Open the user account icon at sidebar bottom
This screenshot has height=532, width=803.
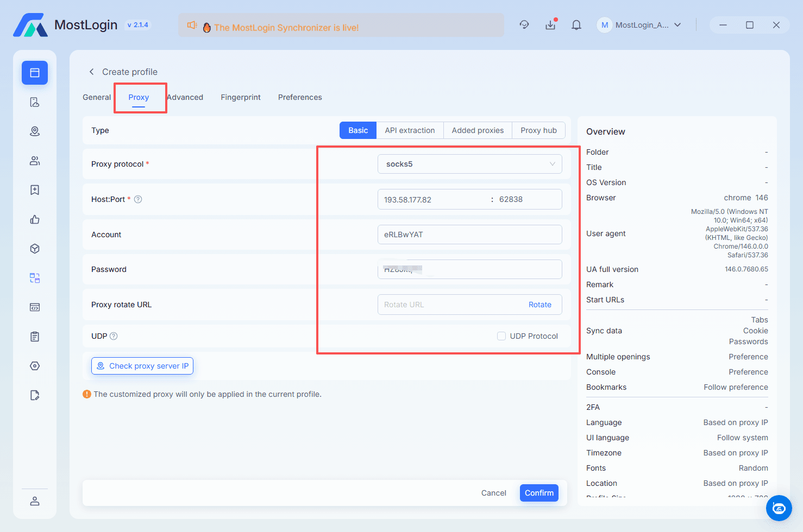click(x=35, y=501)
